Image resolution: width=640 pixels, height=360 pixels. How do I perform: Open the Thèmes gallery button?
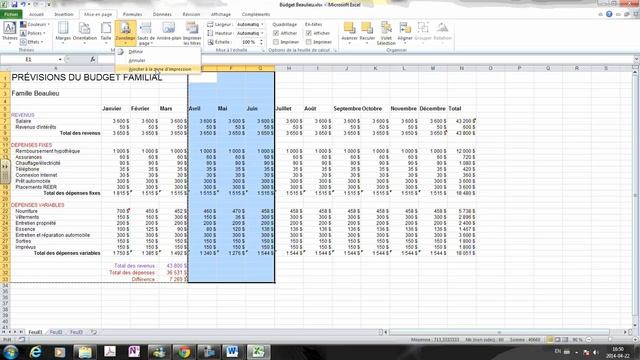(x=9, y=32)
